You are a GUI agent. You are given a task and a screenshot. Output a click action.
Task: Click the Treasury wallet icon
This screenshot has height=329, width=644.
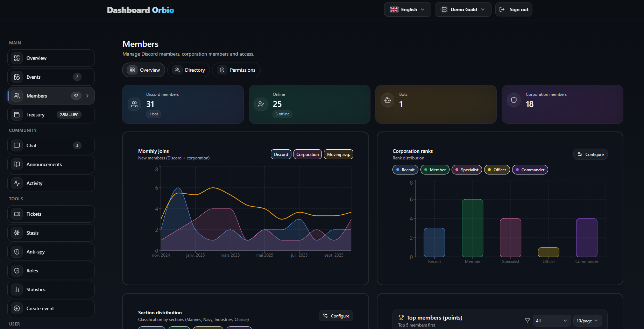point(17,115)
